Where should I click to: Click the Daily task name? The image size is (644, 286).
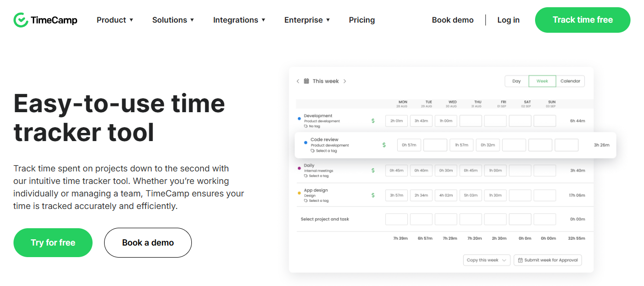[309, 165]
